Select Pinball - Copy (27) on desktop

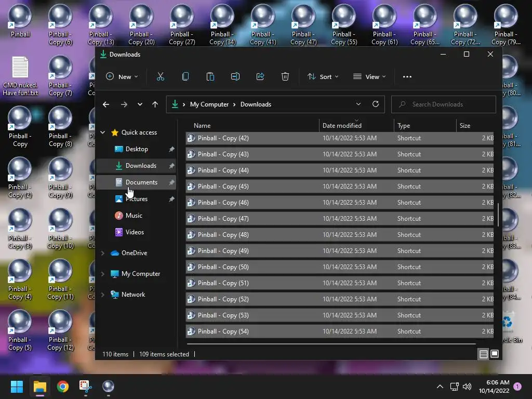tap(182, 25)
